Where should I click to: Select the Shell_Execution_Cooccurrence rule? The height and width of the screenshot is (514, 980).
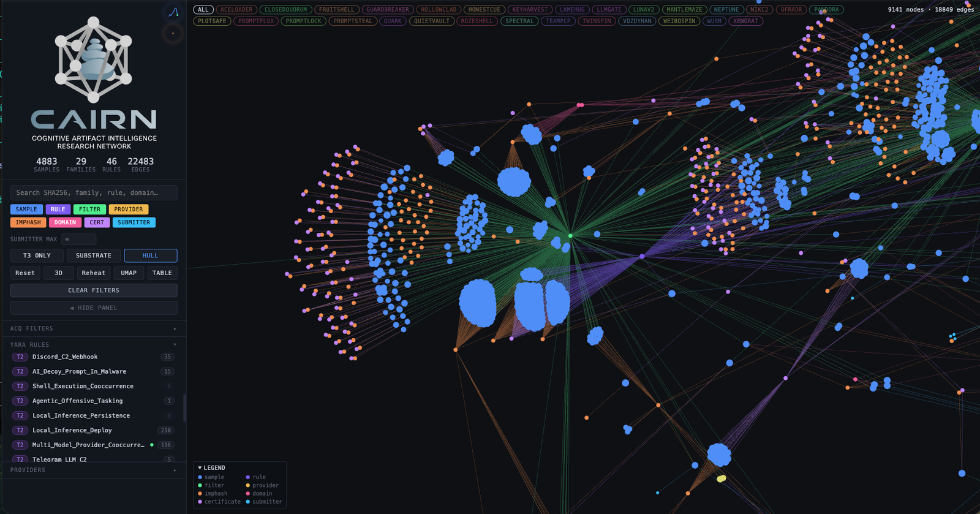(x=93, y=386)
